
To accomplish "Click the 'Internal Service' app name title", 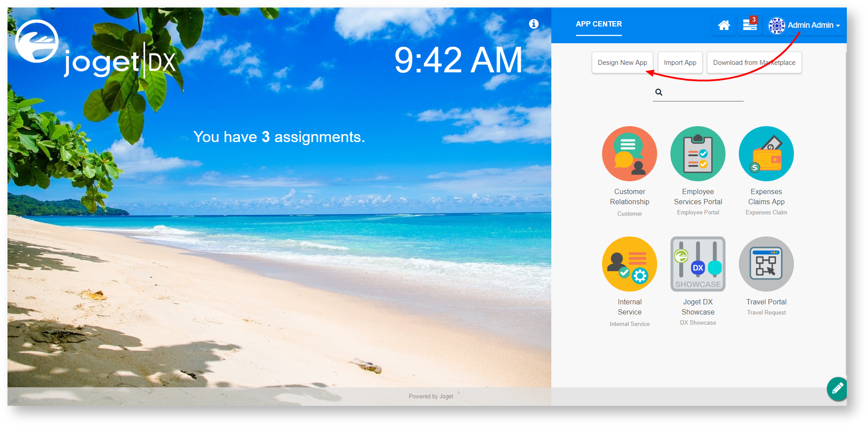I will click(x=629, y=307).
